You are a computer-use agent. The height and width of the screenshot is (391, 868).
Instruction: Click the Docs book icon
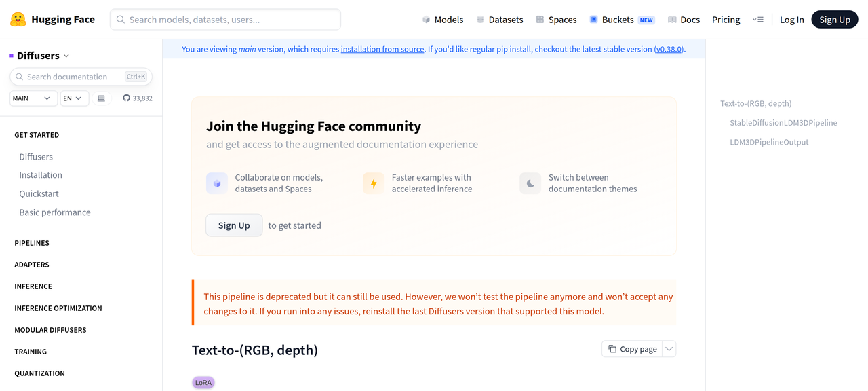672,20
